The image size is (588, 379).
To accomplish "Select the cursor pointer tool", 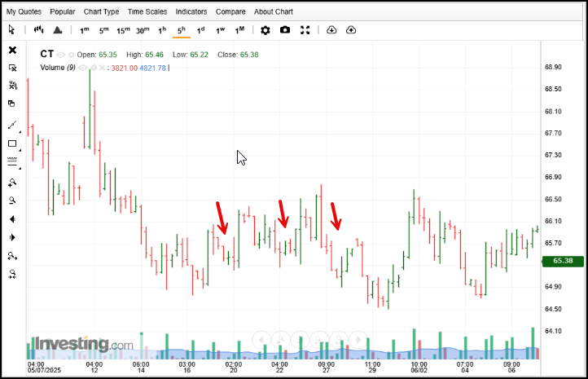I will 11,29.
